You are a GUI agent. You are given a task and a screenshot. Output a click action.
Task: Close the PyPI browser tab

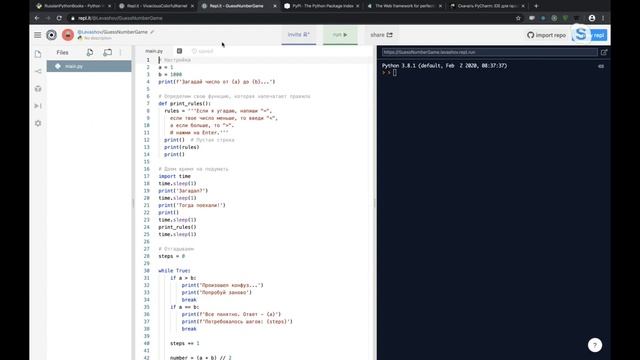coord(358,6)
